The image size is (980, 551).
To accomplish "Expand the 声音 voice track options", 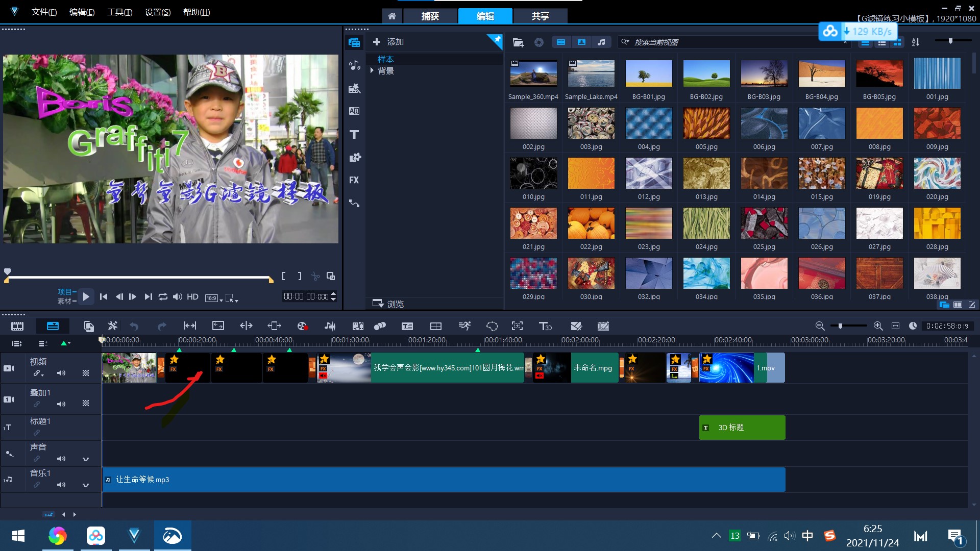I will click(x=86, y=459).
